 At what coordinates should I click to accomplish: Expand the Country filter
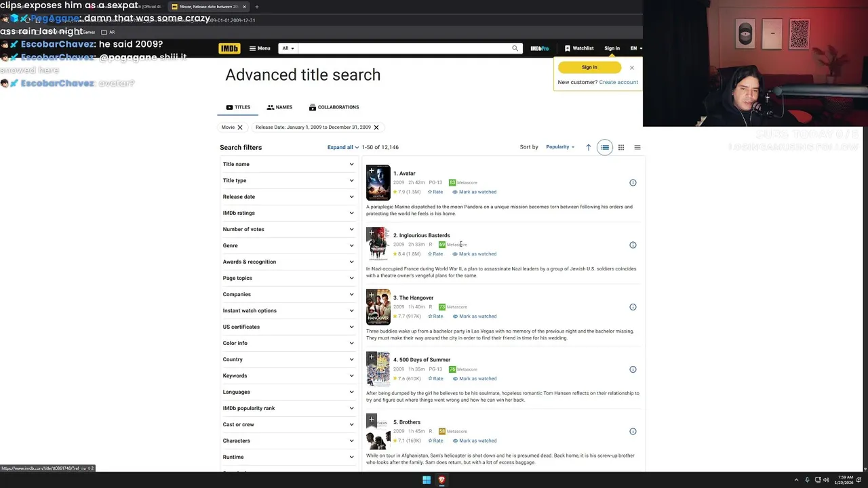coord(288,359)
